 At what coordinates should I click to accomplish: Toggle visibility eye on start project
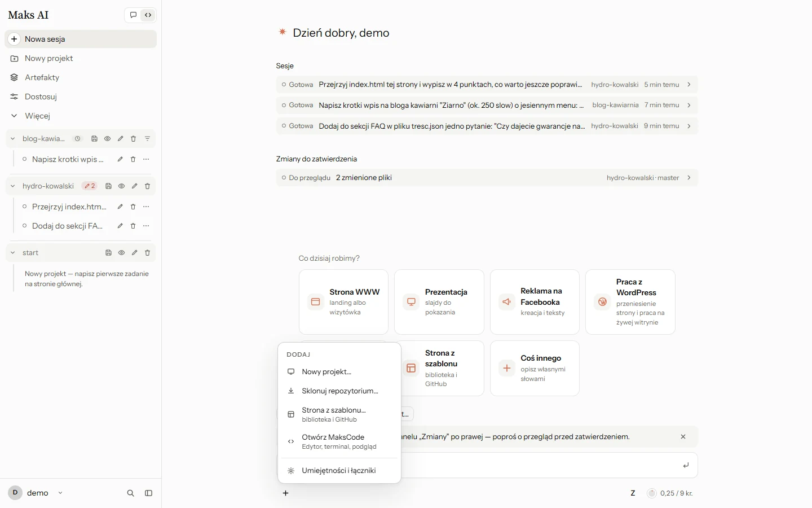click(121, 253)
